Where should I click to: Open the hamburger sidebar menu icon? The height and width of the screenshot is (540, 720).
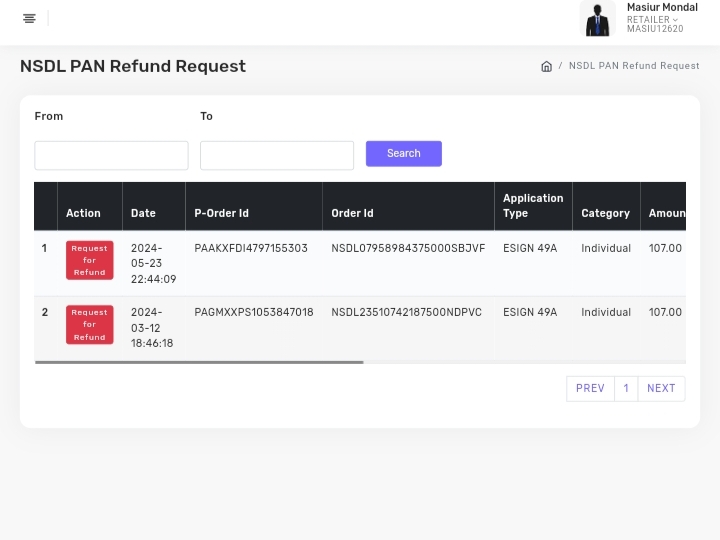click(29, 19)
